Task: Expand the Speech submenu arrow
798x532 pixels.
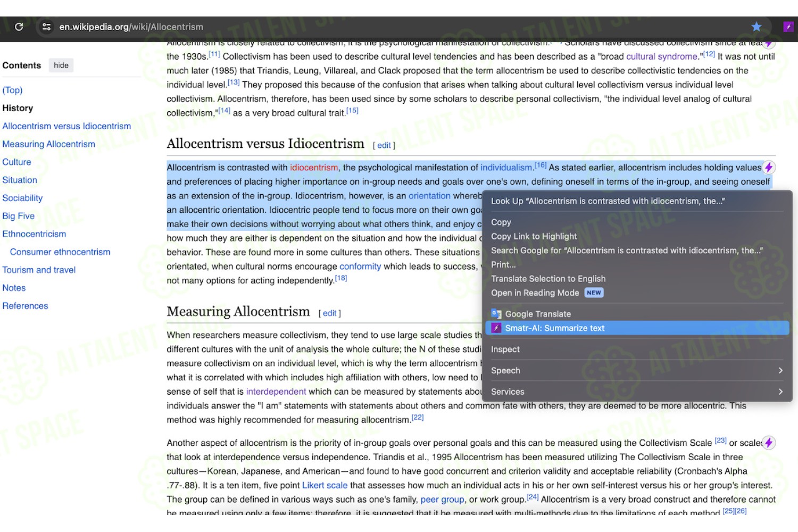Action: pyautogui.click(x=780, y=370)
